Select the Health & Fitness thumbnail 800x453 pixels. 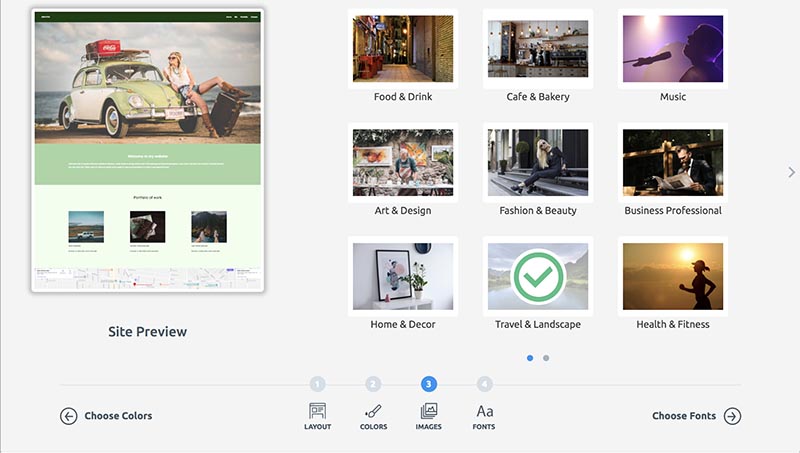pos(673,276)
